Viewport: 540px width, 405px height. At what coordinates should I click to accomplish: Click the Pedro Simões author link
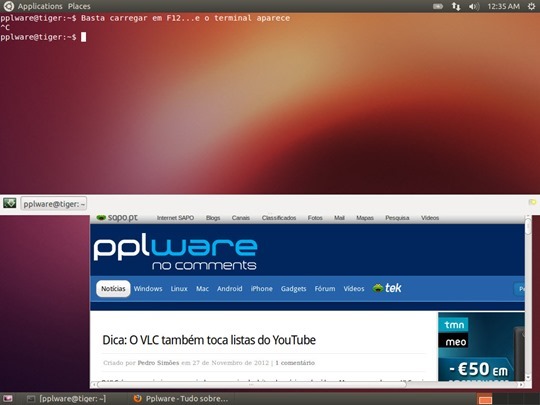[158, 363]
